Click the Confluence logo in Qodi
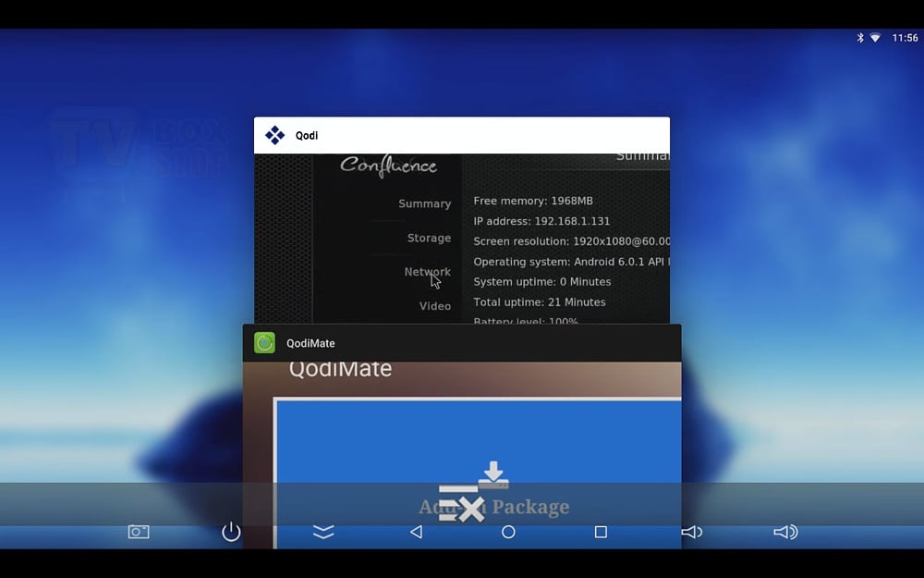 (x=388, y=166)
